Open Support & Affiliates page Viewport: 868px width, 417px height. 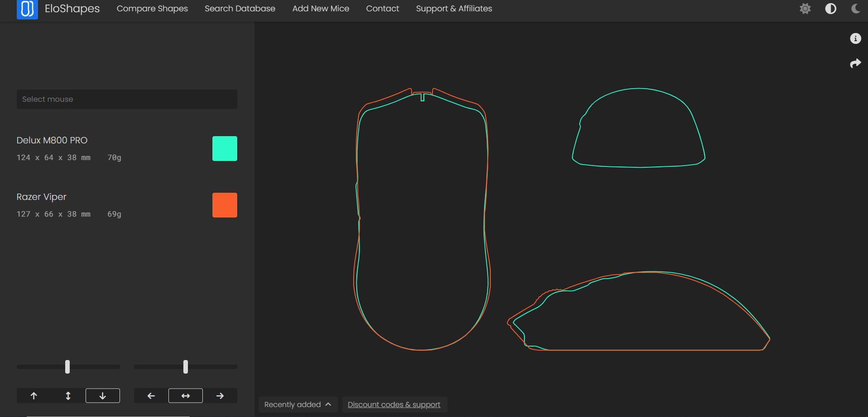tap(454, 9)
